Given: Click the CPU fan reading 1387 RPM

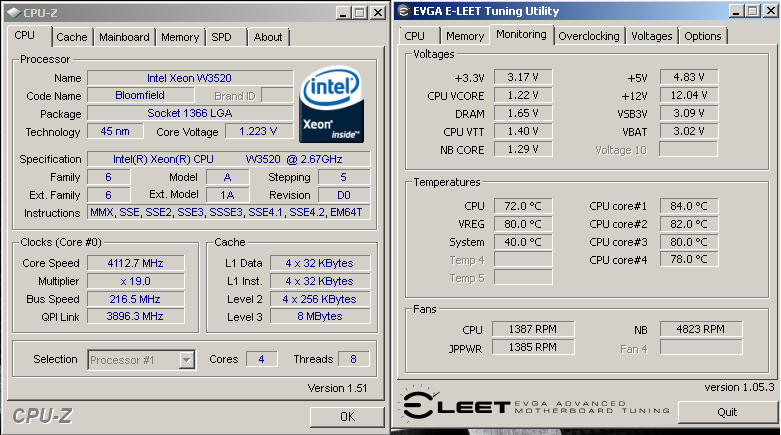Looking at the screenshot, I should (533, 329).
